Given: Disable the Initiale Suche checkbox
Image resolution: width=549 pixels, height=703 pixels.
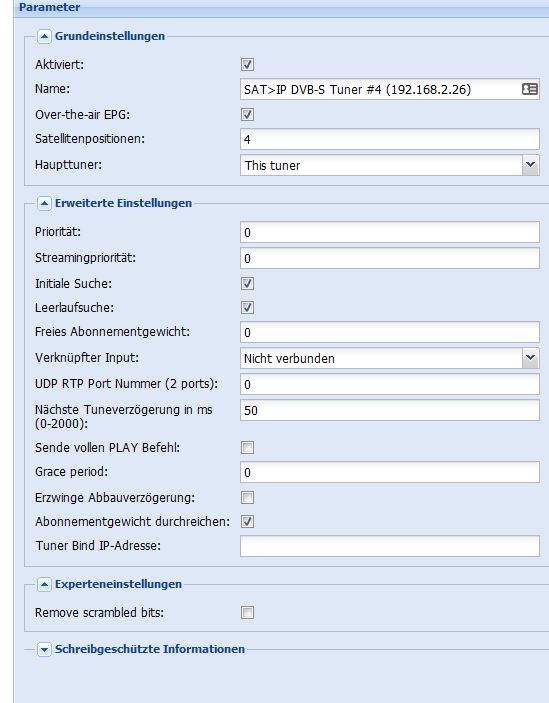Looking at the screenshot, I should 247,283.
